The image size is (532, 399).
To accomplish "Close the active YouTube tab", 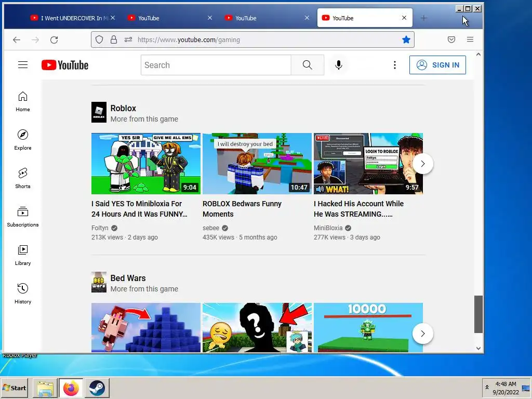I will (404, 18).
